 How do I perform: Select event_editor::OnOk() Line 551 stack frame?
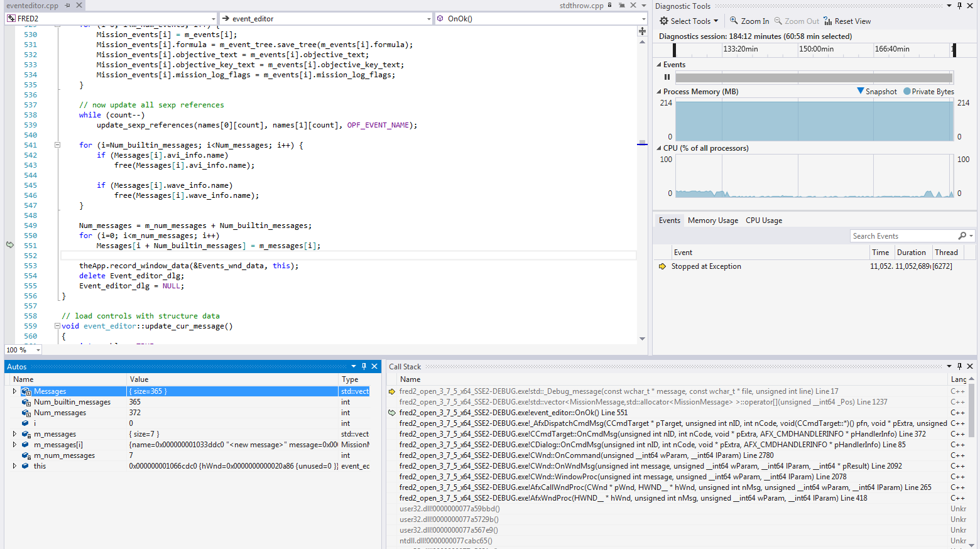pyautogui.click(x=513, y=413)
